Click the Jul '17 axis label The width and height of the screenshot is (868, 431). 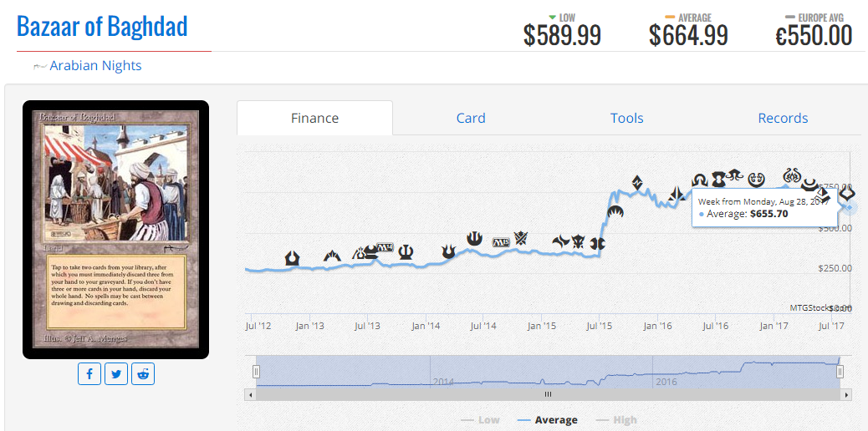pos(831,326)
